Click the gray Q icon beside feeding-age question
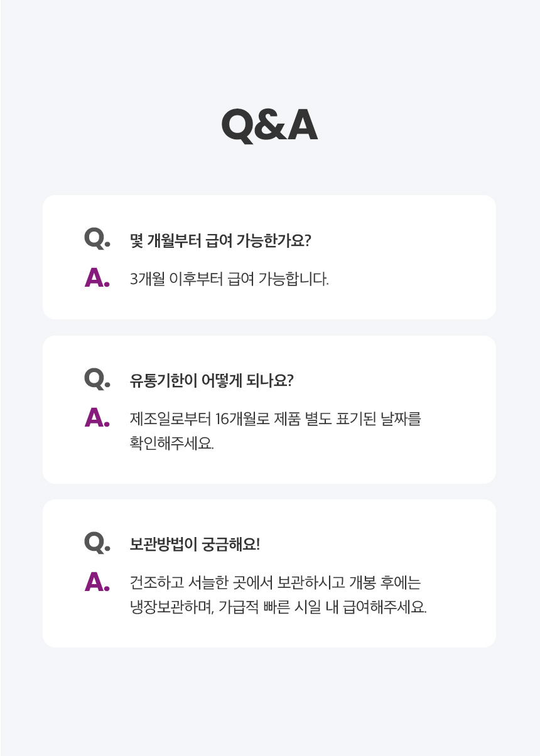The image size is (540, 756). 96,238
